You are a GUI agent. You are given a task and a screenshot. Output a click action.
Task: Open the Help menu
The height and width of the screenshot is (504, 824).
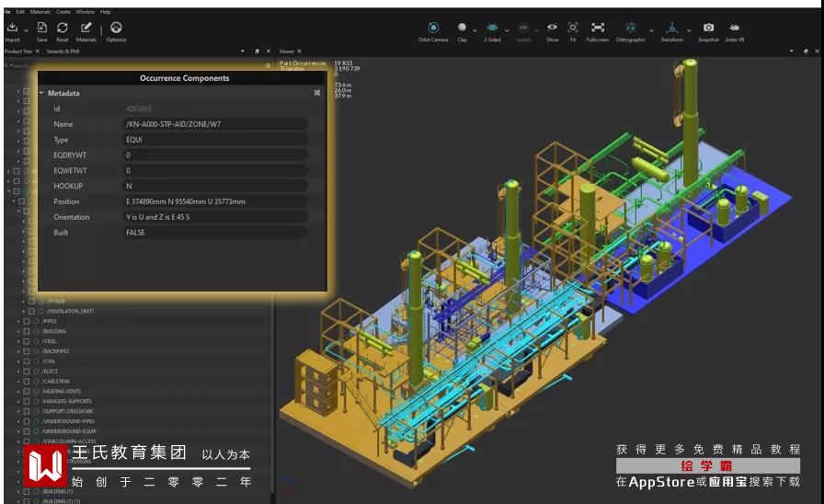tap(105, 12)
